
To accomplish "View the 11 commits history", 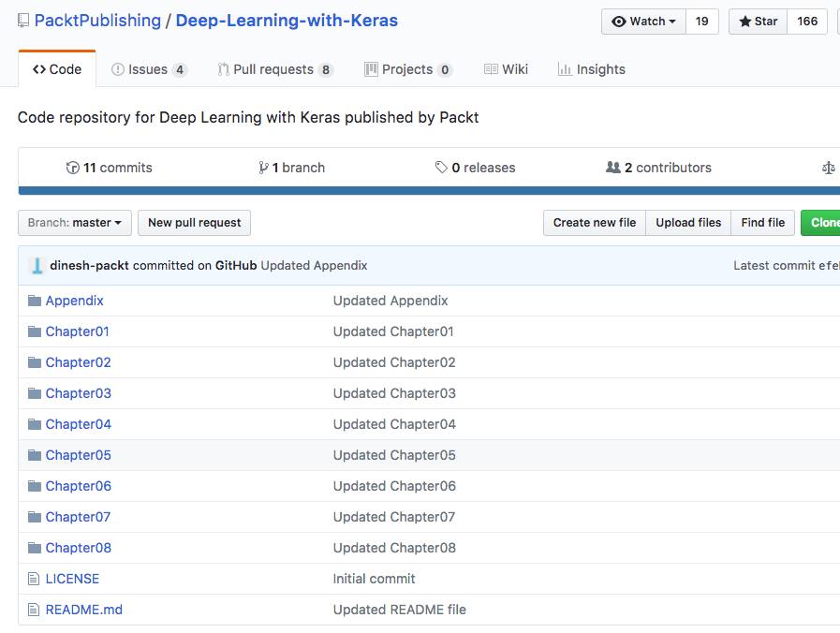I will (x=109, y=168).
